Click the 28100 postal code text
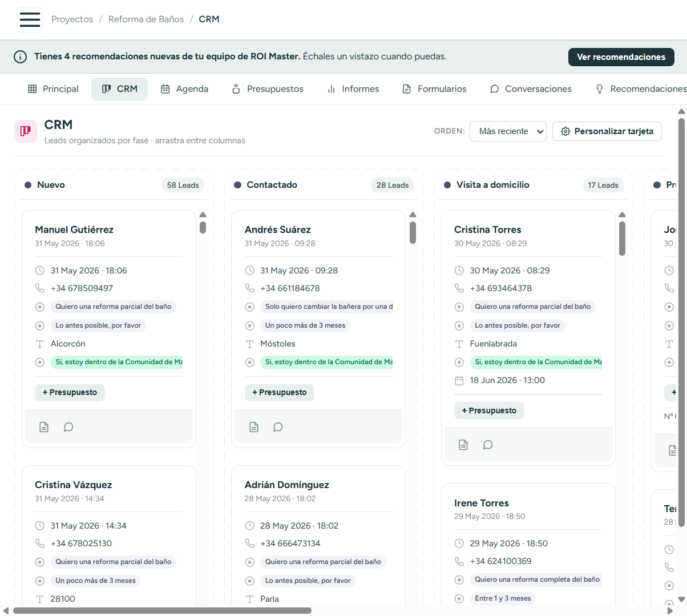 coord(63,599)
